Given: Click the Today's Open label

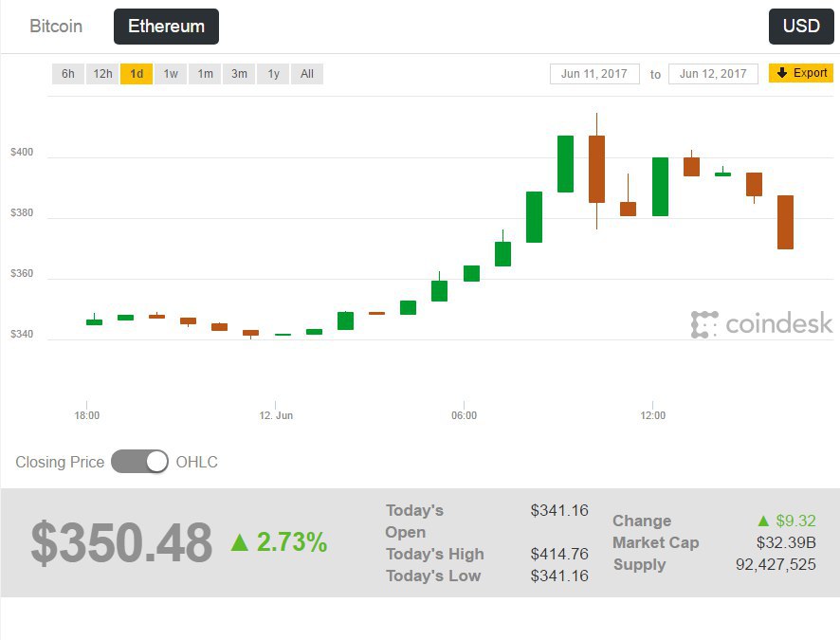Looking at the screenshot, I should click(x=414, y=521).
